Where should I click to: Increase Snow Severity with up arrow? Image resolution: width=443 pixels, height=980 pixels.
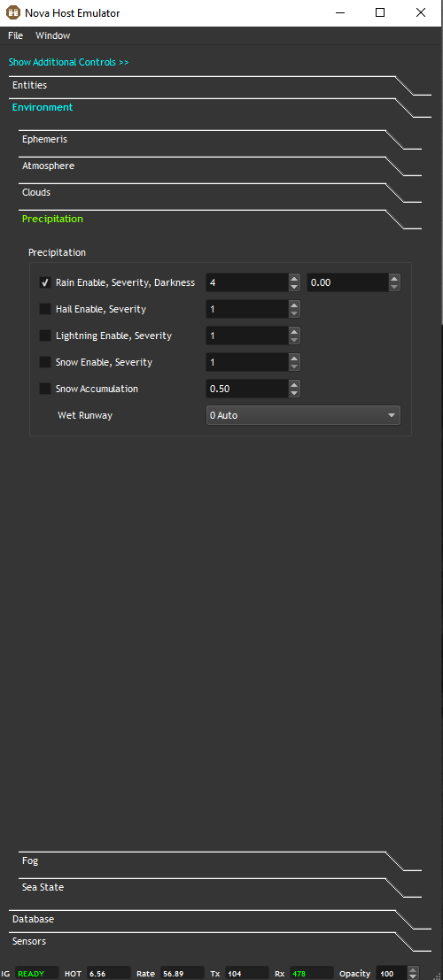294,359
